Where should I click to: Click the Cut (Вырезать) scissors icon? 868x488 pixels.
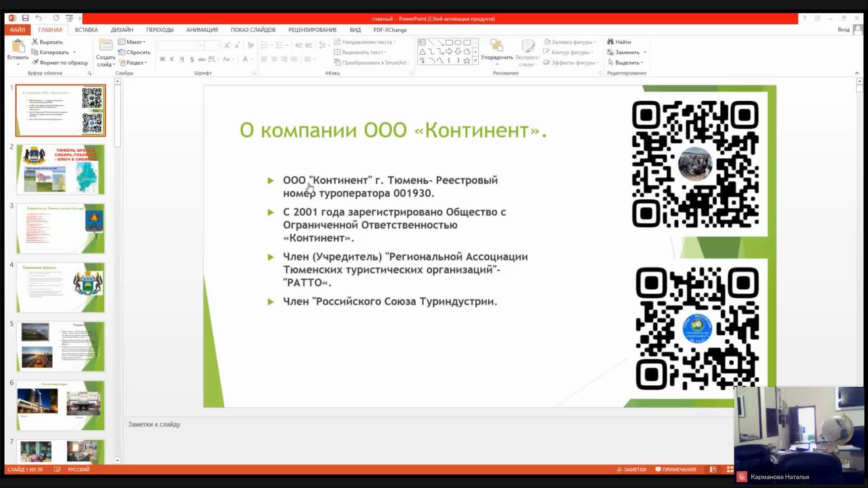(35, 42)
